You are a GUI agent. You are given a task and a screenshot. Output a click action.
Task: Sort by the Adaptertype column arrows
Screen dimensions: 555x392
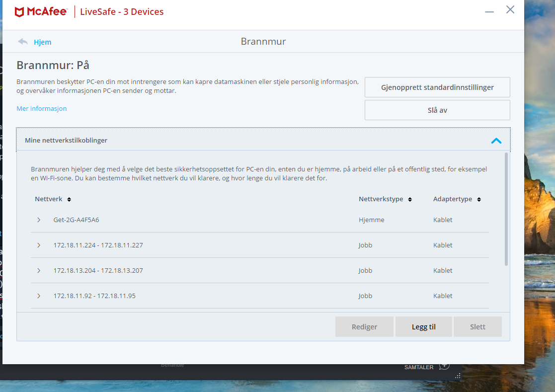[479, 200]
